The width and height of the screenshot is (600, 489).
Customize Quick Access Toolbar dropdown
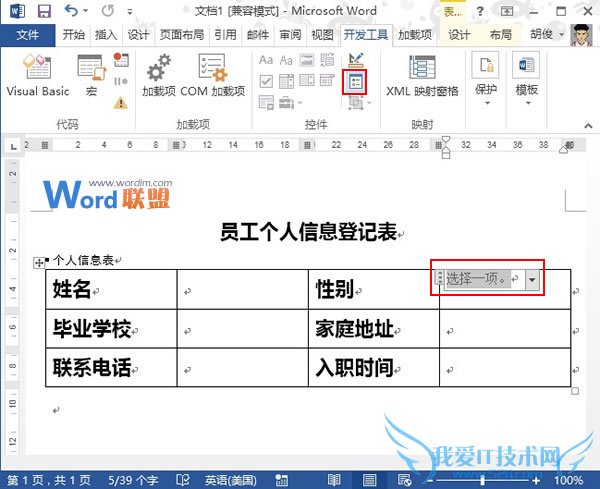pos(130,12)
